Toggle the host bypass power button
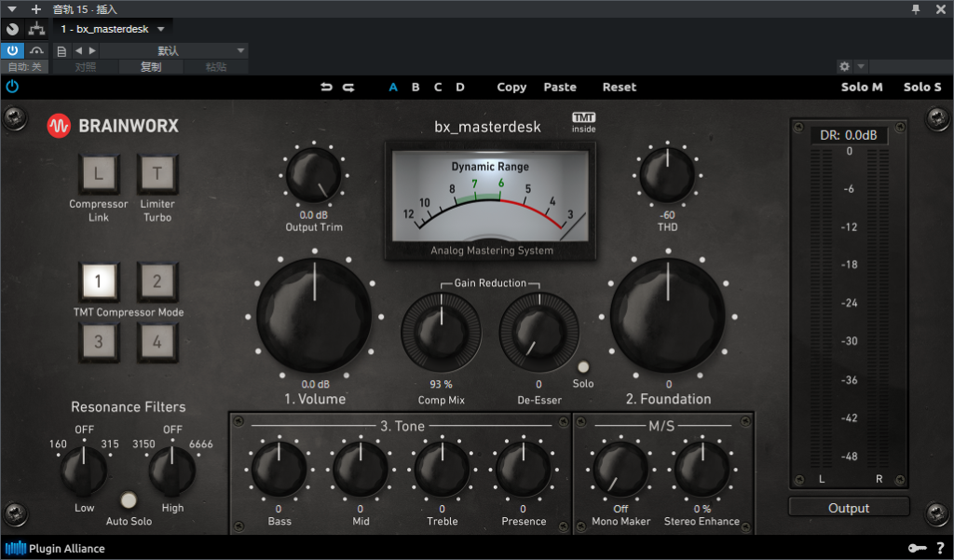Screen dimensions: 954x560 (12, 50)
